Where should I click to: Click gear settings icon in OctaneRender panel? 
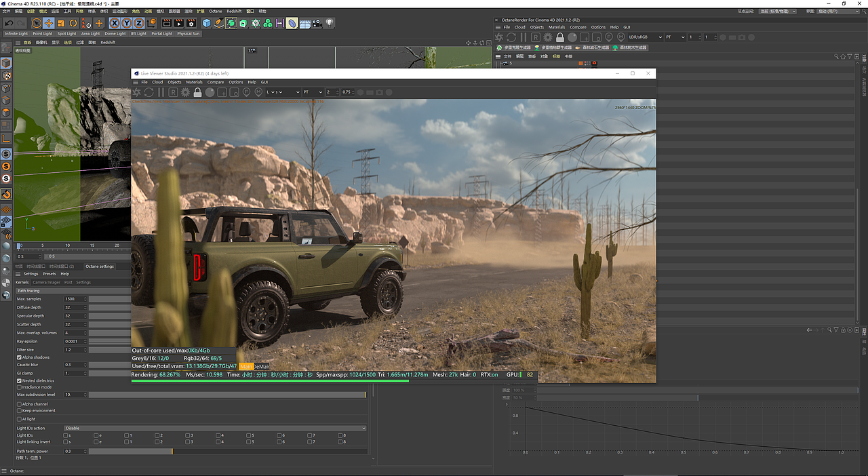547,37
